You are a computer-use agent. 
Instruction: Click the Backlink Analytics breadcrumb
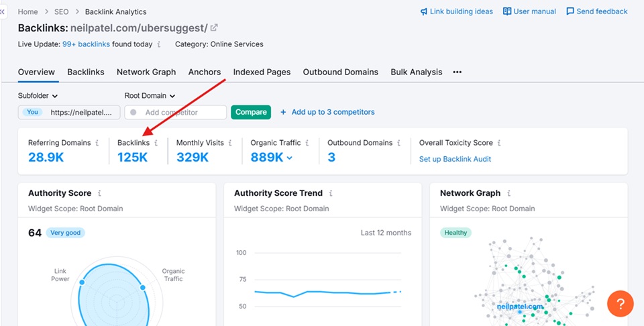[116, 12]
